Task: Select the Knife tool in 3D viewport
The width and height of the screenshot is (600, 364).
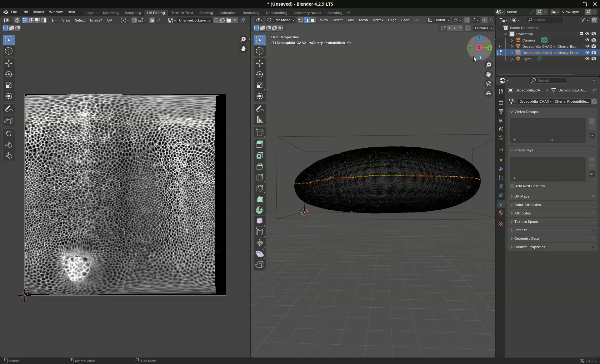Action: (259, 188)
